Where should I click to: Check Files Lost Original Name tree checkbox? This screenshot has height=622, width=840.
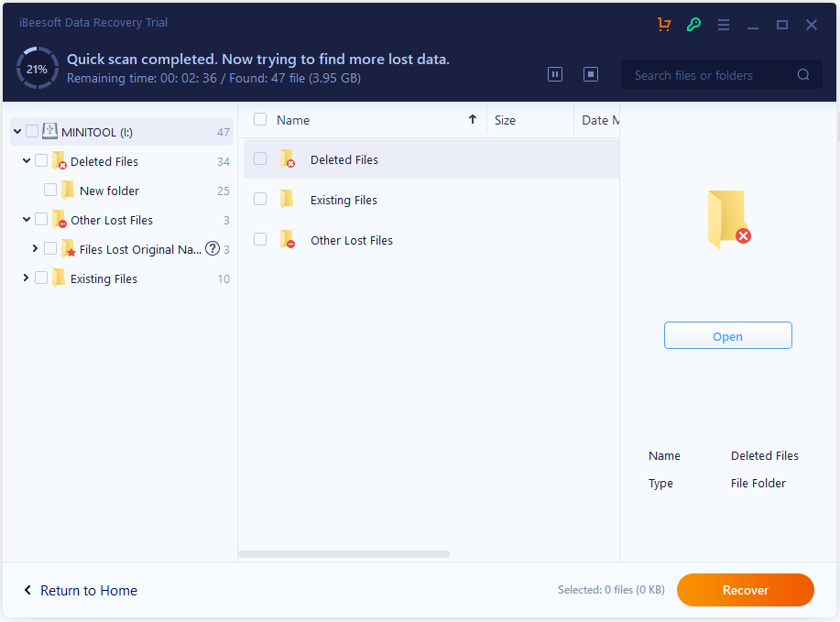tap(50, 248)
